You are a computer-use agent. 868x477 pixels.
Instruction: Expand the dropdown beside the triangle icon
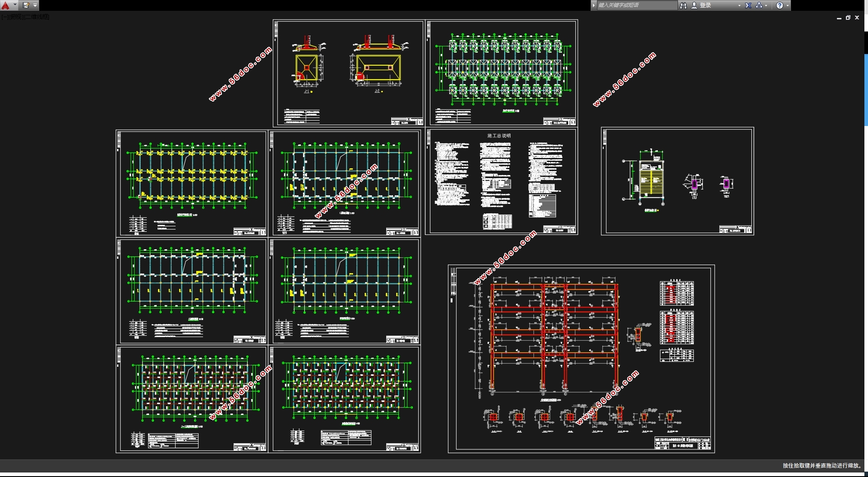click(766, 5)
